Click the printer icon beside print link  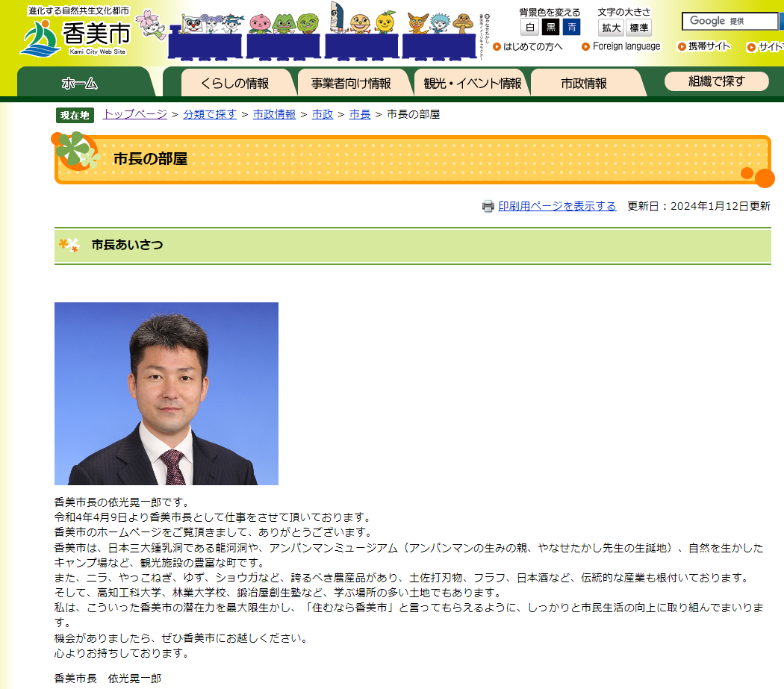point(488,207)
